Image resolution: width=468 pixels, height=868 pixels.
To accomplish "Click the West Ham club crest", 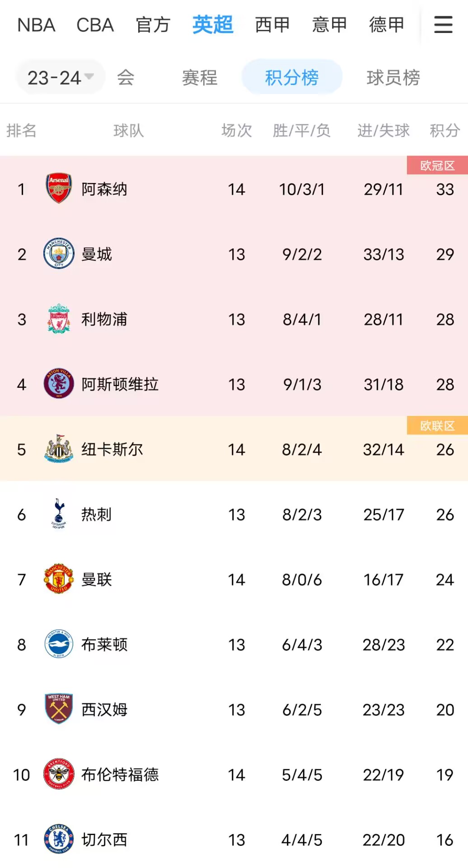I will coord(59,709).
